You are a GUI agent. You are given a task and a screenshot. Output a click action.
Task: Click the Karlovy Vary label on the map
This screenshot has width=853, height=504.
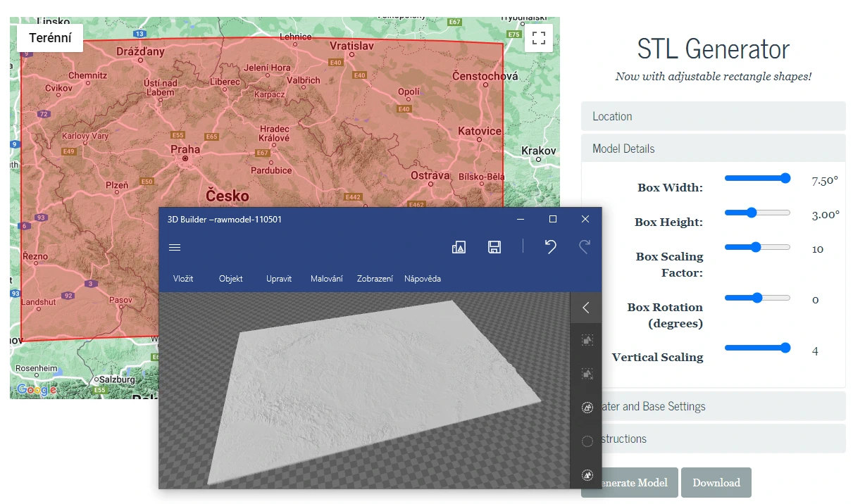85,136
